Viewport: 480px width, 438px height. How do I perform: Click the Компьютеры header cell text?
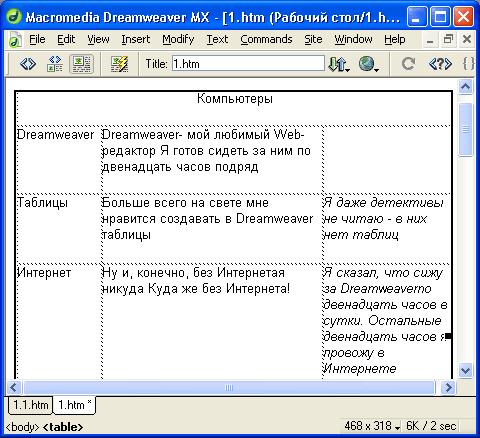pyautogui.click(x=235, y=99)
